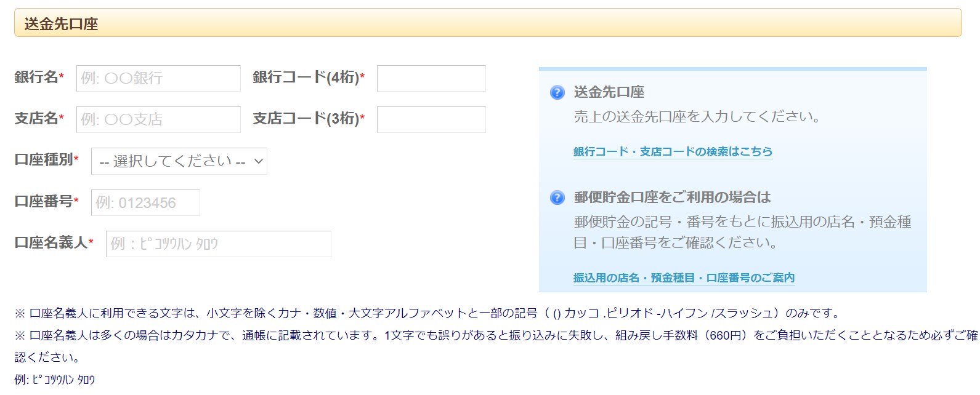The image size is (980, 395).
Task: Follow the 振込用の店名・預金種目・口座番号のご案内 link
Action: click(x=684, y=277)
